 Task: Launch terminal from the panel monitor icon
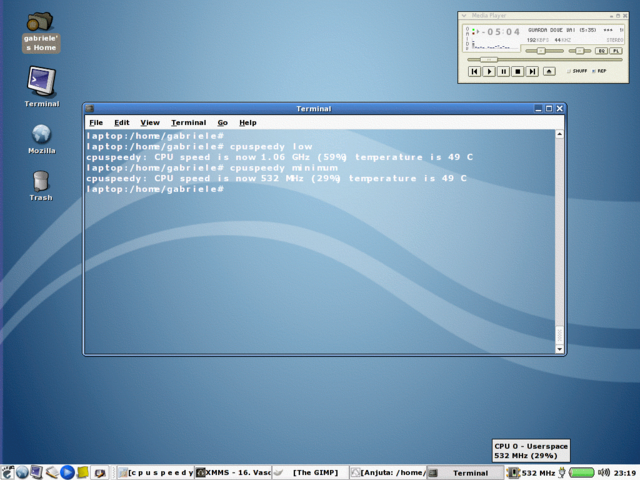[x=36, y=472]
